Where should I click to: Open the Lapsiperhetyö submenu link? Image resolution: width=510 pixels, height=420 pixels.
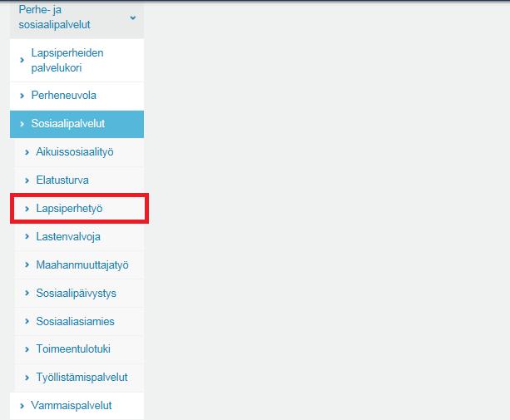[x=69, y=209]
